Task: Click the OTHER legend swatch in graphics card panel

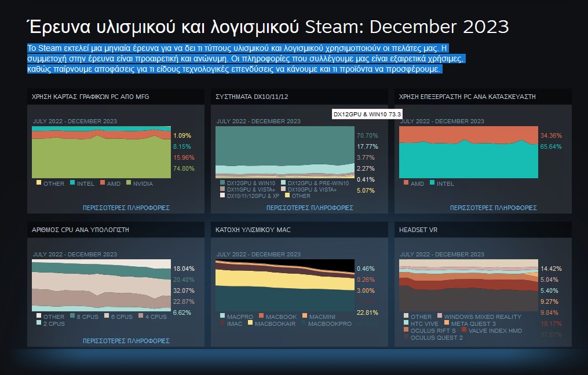Action: [39, 182]
